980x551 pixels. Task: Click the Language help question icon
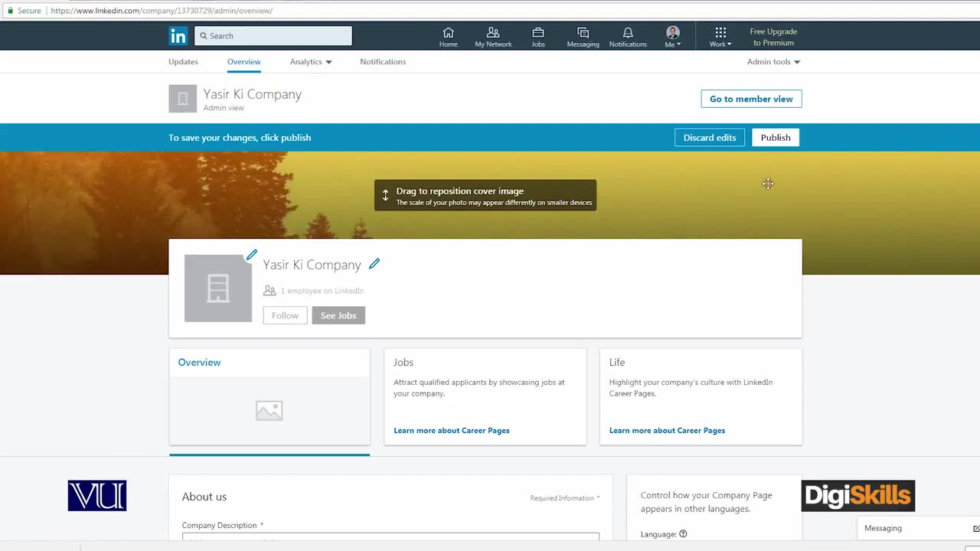[683, 534]
